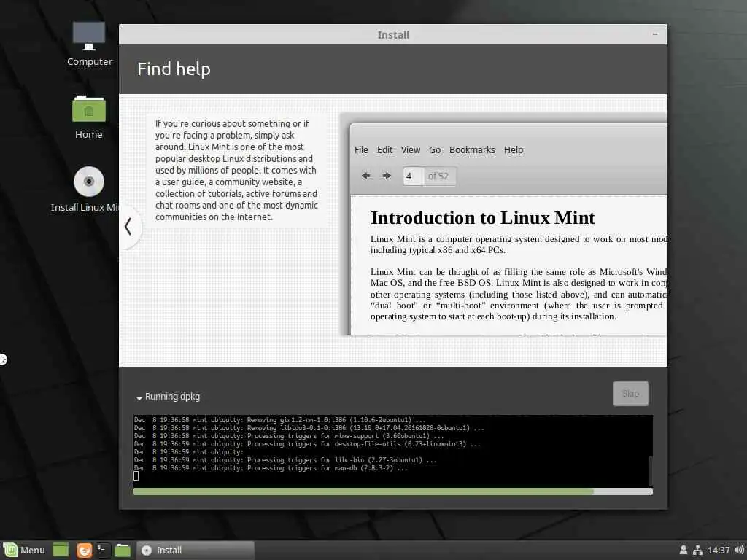
Task: Go to the previous slideshow slide arrow
Action: click(128, 227)
